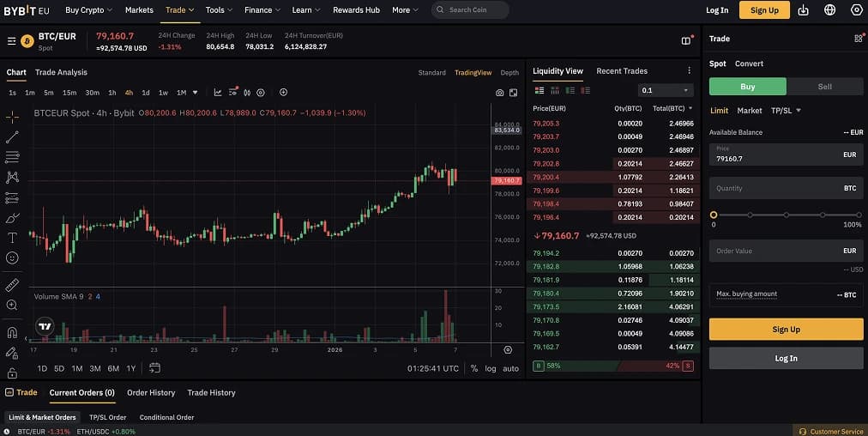The width and height of the screenshot is (868, 436).
Task: Select the ruler measure tool
Action: (x=12, y=285)
